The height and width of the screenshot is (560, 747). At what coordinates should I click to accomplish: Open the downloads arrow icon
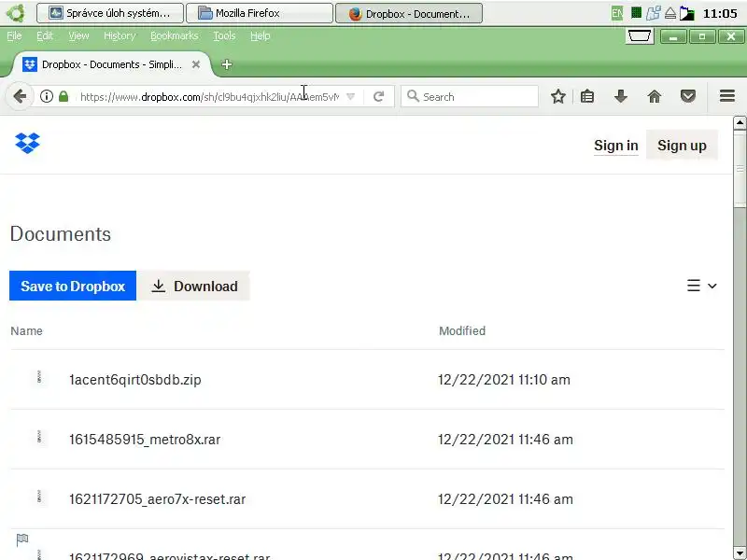(x=620, y=97)
